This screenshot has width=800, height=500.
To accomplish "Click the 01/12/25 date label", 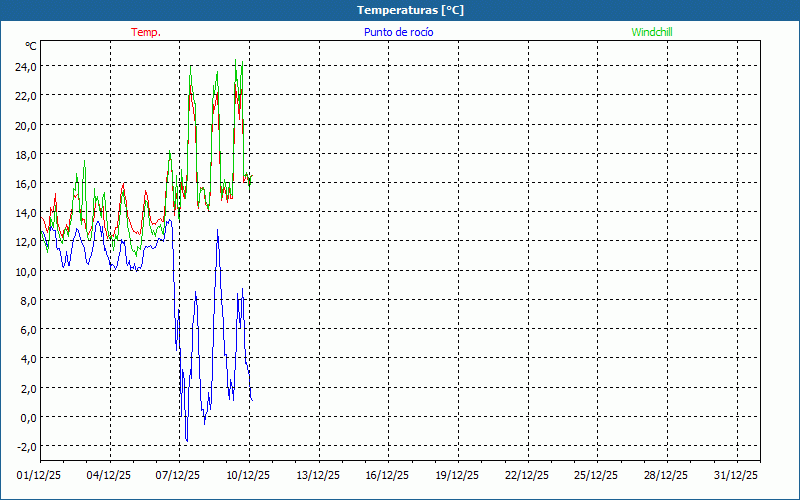I will 39,475.
